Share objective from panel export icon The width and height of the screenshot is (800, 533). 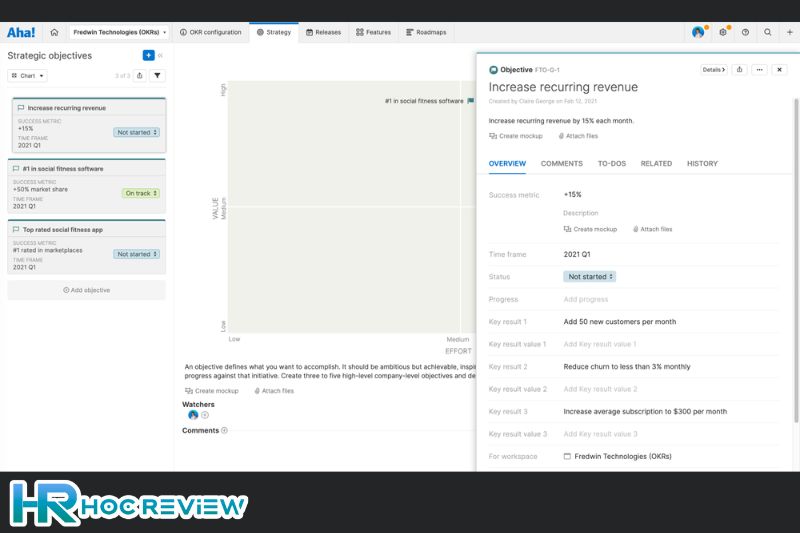coord(739,69)
